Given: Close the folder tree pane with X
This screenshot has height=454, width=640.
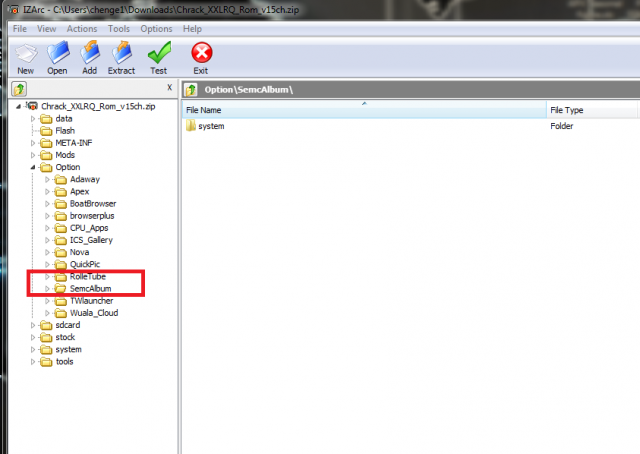Looking at the screenshot, I should (169, 87).
